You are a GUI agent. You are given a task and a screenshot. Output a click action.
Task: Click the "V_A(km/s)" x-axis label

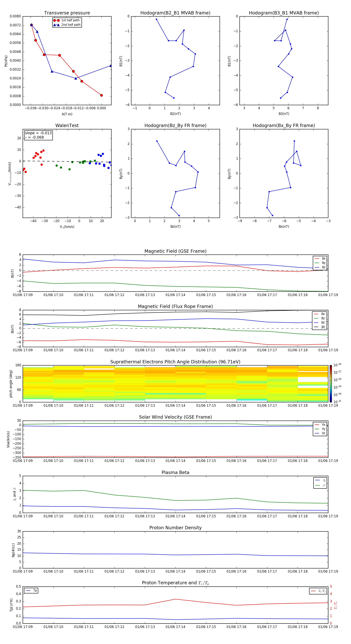coord(67,227)
